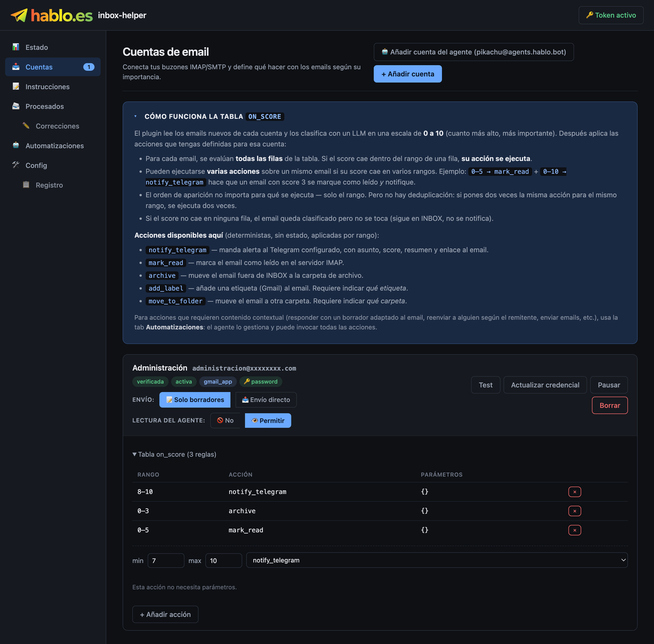The height and width of the screenshot is (644, 654).
Task: Open the notify_telegram action dropdown
Action: click(x=437, y=560)
